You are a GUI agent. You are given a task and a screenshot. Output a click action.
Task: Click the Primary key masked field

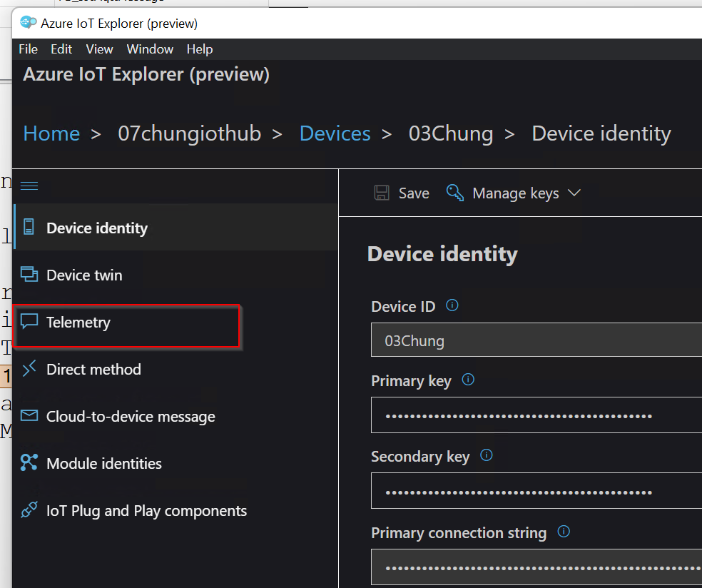coord(536,415)
